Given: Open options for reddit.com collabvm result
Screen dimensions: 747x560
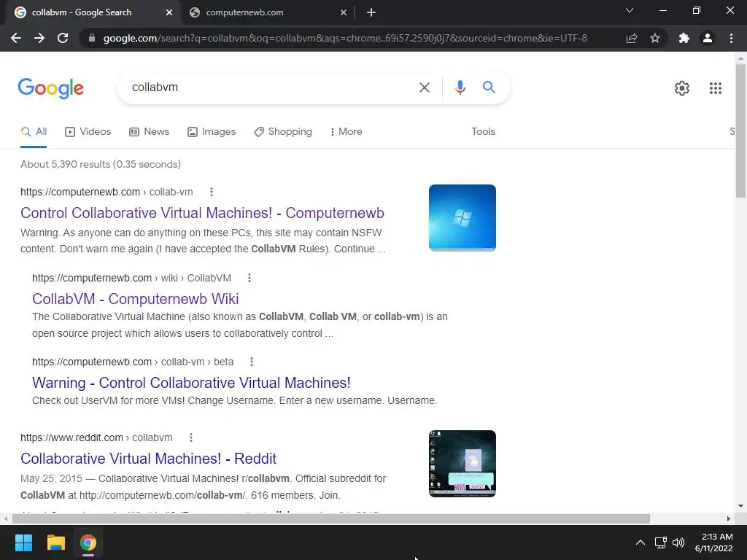Looking at the screenshot, I should tap(191, 437).
